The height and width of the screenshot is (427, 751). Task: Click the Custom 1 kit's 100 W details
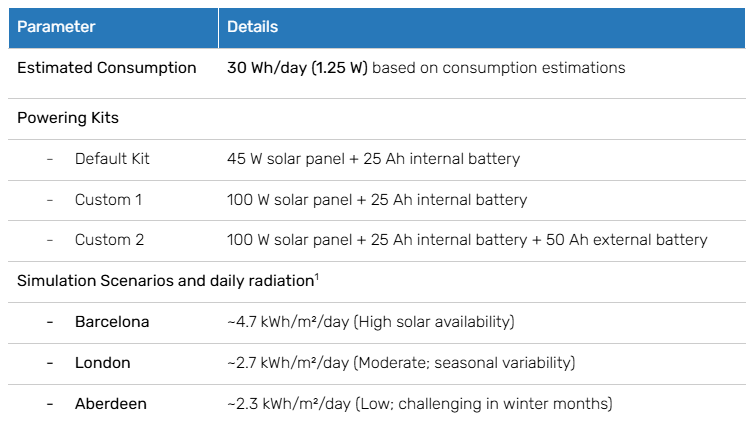(377, 199)
